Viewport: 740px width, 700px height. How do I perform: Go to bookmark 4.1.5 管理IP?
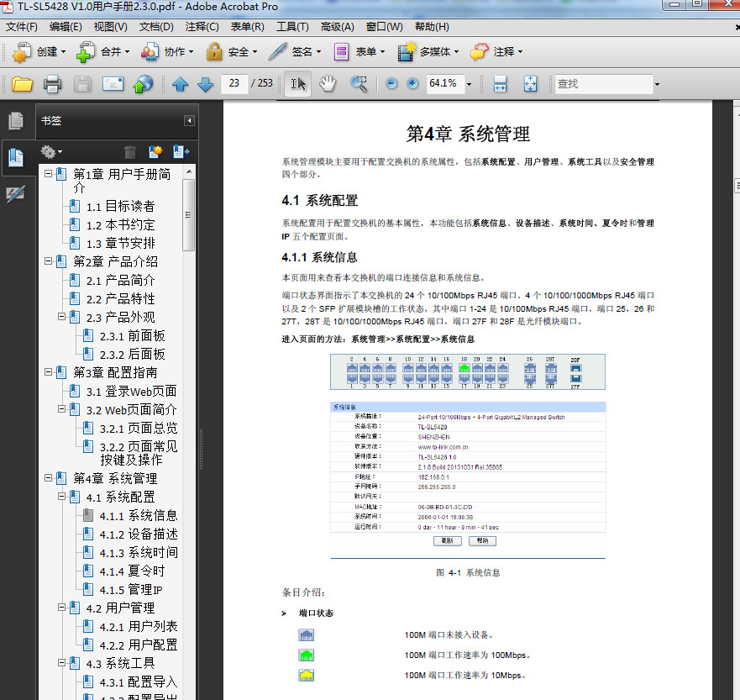click(x=131, y=590)
